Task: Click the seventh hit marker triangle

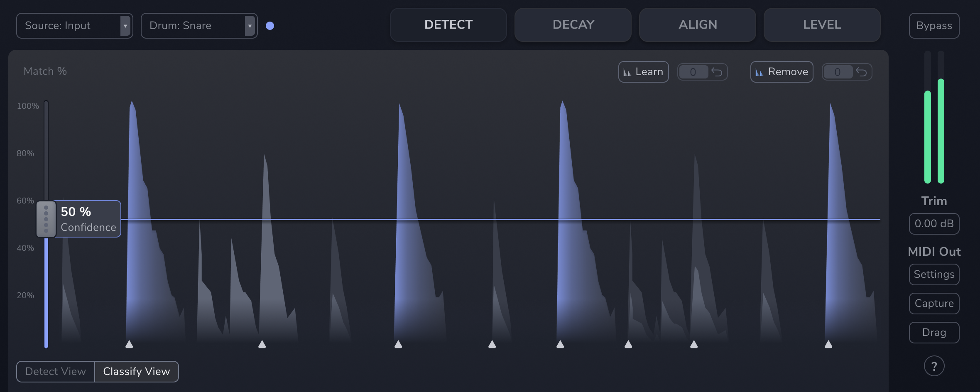Action: click(694, 344)
